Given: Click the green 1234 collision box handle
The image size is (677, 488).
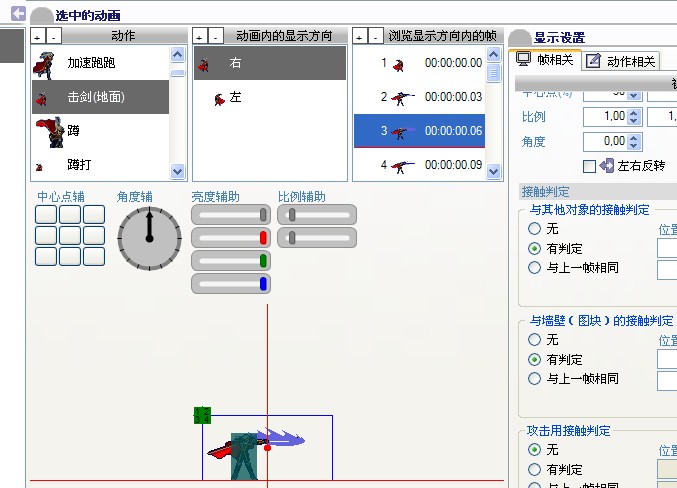Looking at the screenshot, I should 202,415.
